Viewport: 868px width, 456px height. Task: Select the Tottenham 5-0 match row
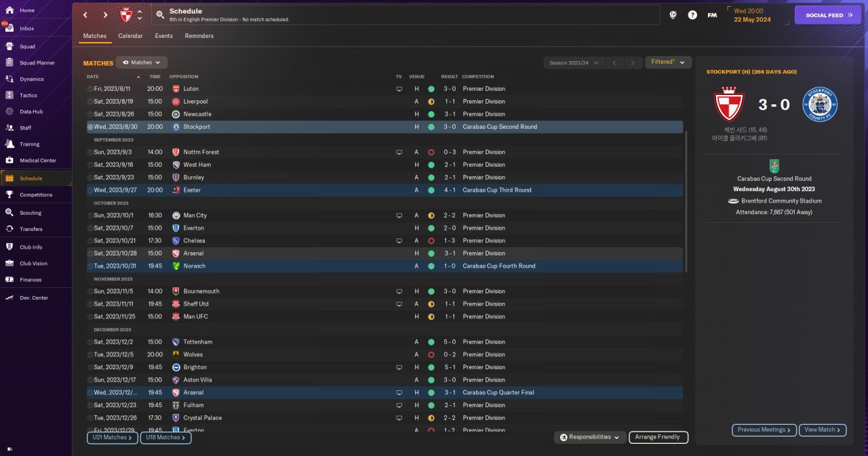384,342
